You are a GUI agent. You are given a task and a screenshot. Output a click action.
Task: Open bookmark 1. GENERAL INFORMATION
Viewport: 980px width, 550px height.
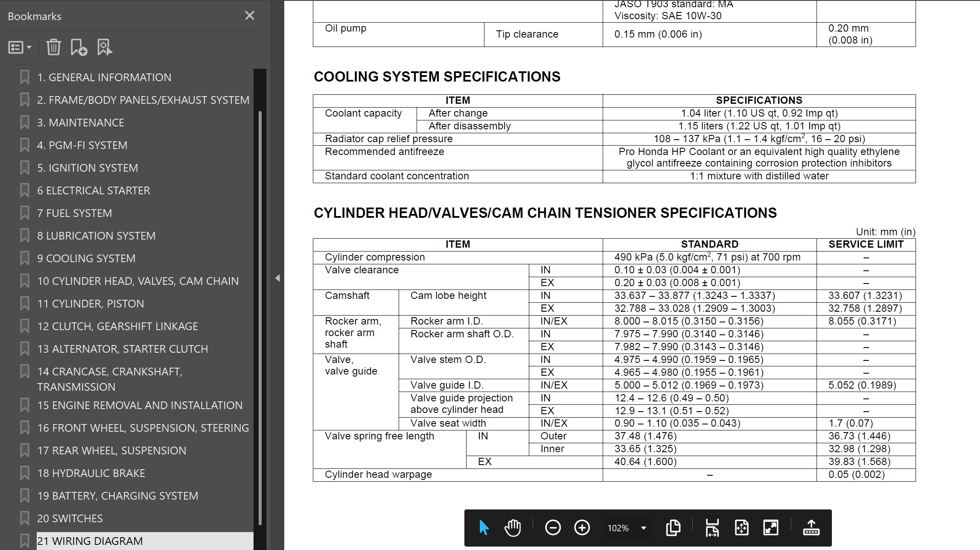tap(104, 77)
